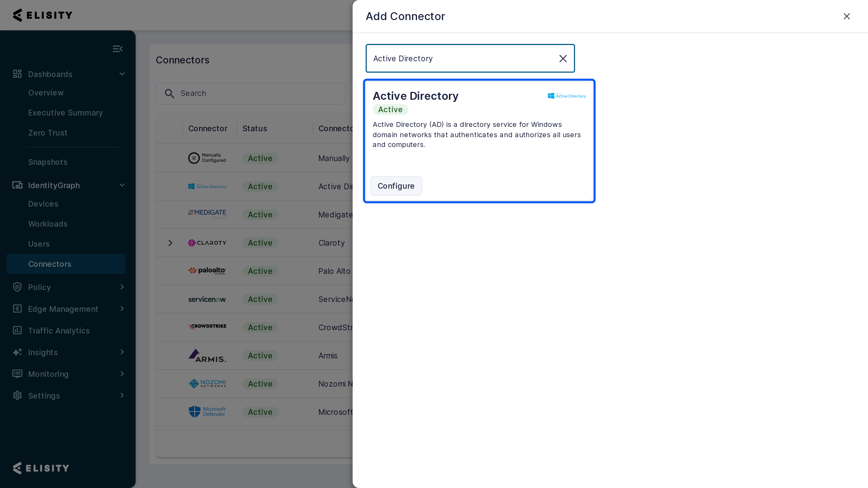
Task: Close the Add Connector panel
Action: click(846, 16)
